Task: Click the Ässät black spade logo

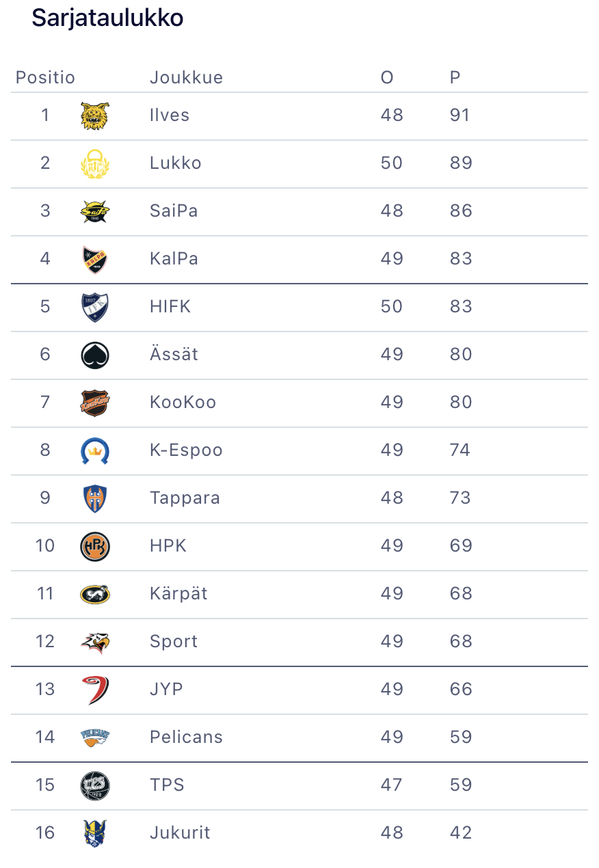Action: tap(95, 355)
